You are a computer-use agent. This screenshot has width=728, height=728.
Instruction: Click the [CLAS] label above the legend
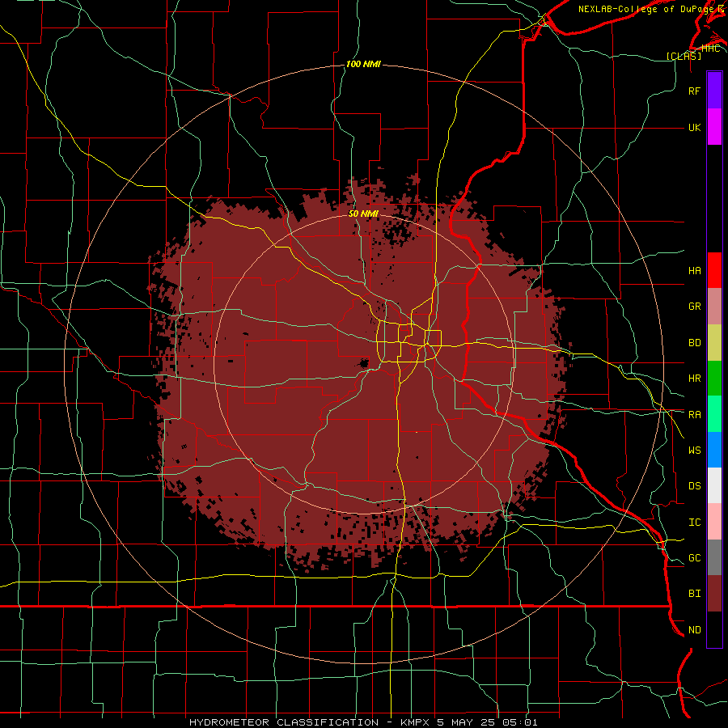pyautogui.click(x=684, y=56)
